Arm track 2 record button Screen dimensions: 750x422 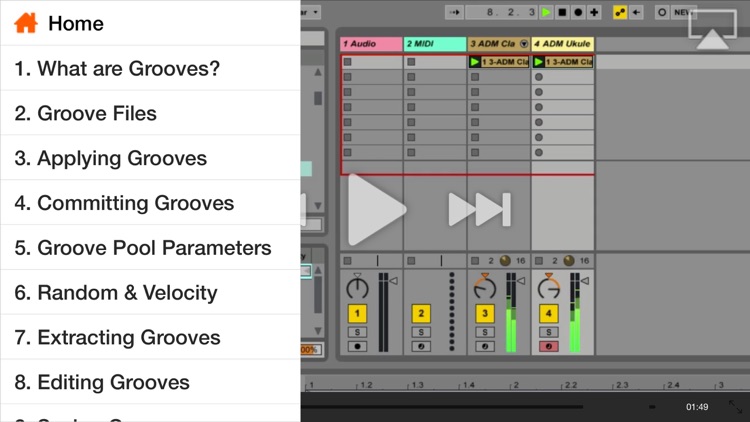[x=421, y=346]
